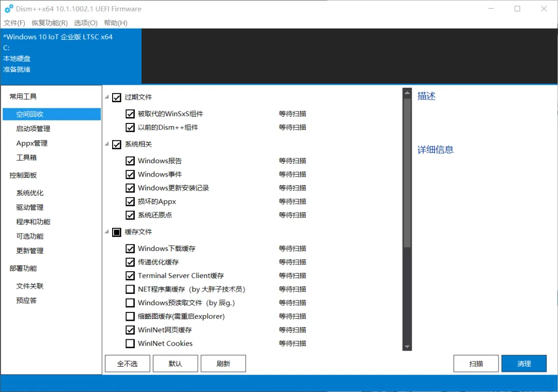
Task: Collapse the 过期文件 group
Action: pos(107,97)
